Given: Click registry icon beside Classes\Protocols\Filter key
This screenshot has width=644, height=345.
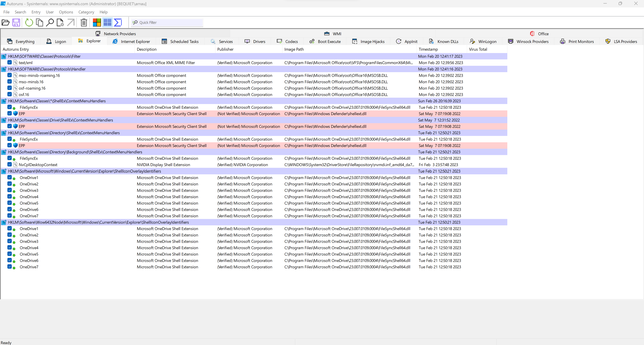Looking at the screenshot, I should point(4,56).
